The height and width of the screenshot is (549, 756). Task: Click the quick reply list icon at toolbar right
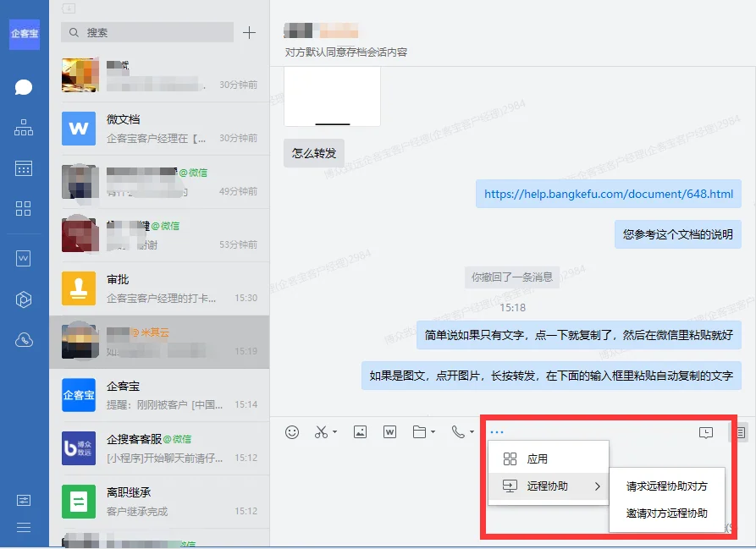740,432
